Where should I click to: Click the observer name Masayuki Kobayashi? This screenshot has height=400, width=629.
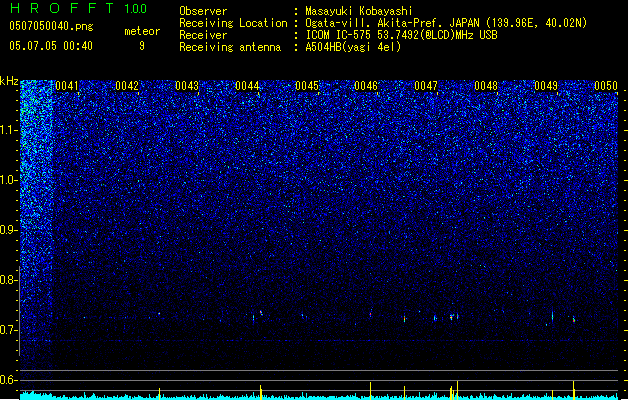pos(359,11)
